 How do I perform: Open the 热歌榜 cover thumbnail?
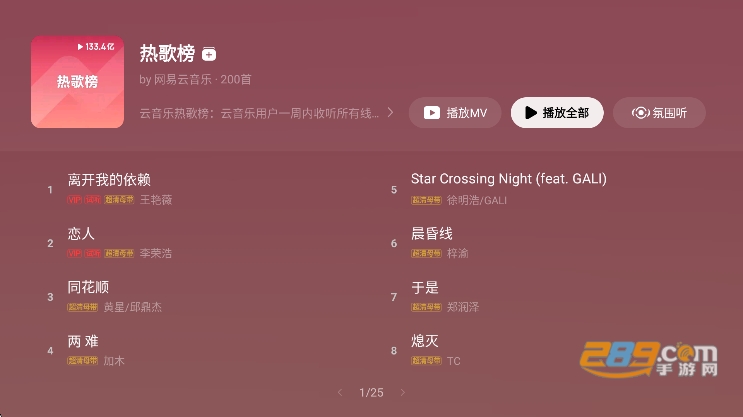pyautogui.click(x=77, y=82)
